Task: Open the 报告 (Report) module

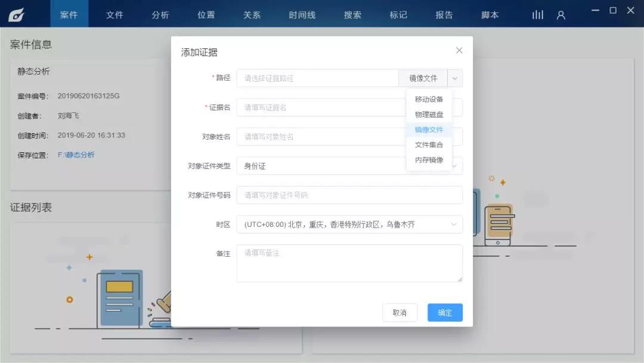Action: [x=444, y=14]
